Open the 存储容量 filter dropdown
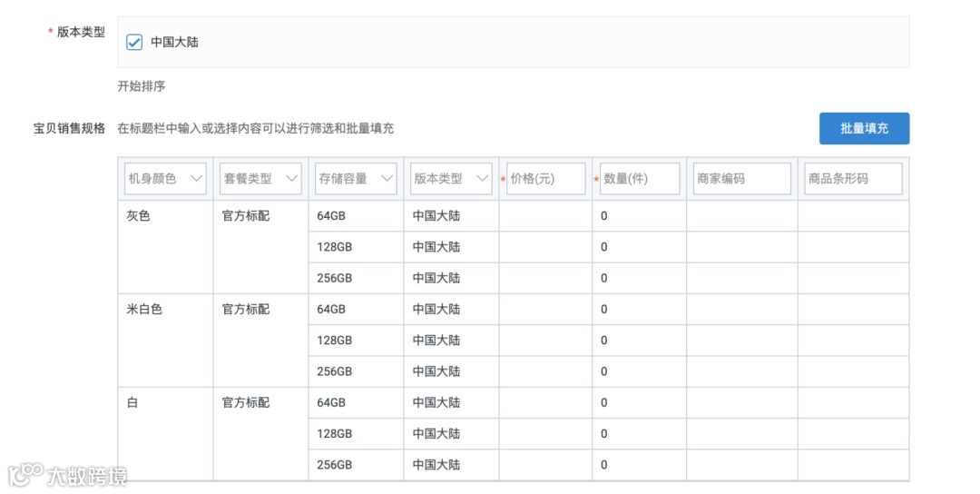980x494 pixels. (356, 179)
